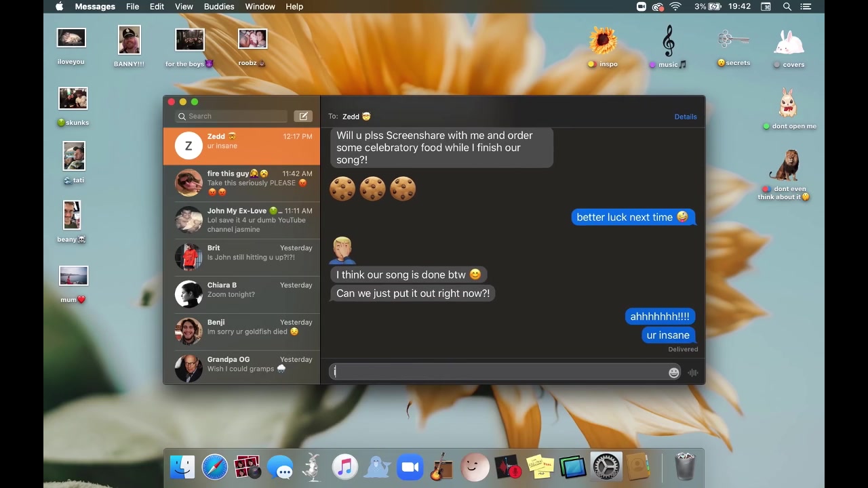Open the Edit menu

coord(157,6)
